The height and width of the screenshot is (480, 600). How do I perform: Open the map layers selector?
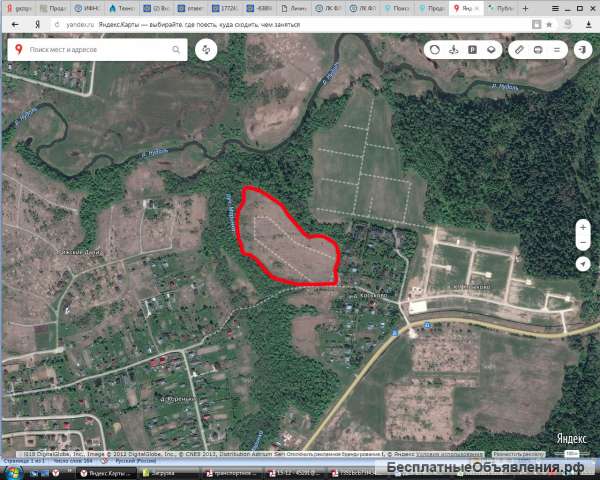(x=491, y=50)
